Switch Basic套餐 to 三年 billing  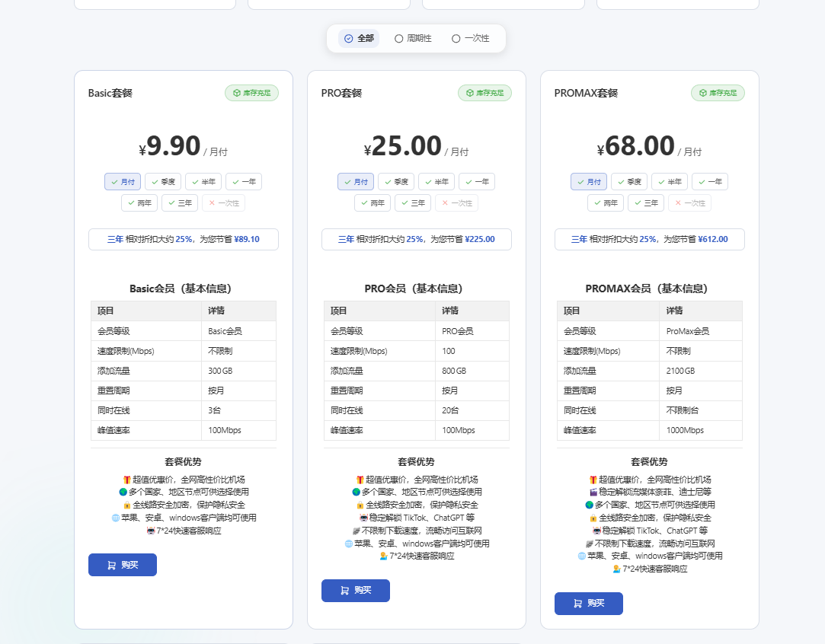coord(180,203)
